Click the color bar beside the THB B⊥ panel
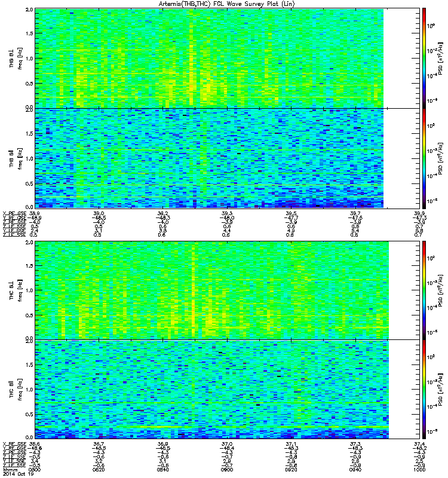The width and height of the screenshot is (448, 478). click(x=424, y=58)
